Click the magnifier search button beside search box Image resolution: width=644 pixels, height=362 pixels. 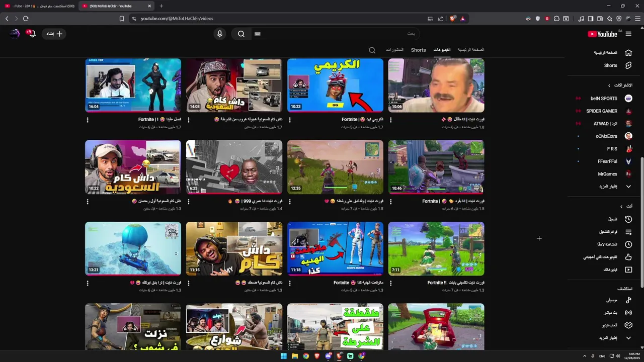click(241, 34)
